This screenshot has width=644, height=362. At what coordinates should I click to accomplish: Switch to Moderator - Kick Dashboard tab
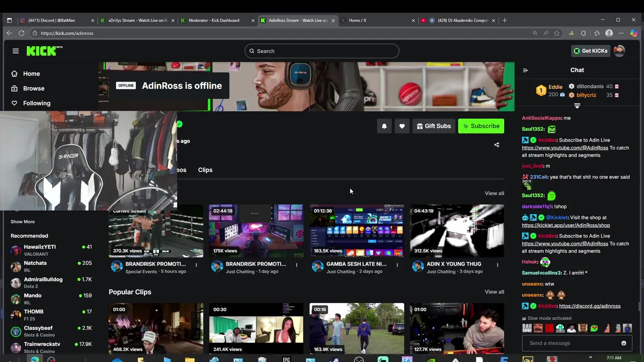pos(217,21)
